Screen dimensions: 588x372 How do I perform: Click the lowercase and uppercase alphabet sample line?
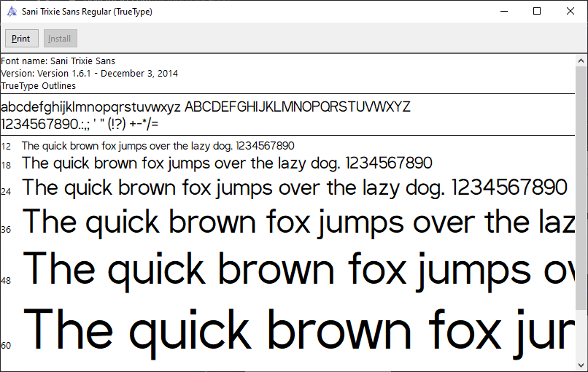(206, 107)
